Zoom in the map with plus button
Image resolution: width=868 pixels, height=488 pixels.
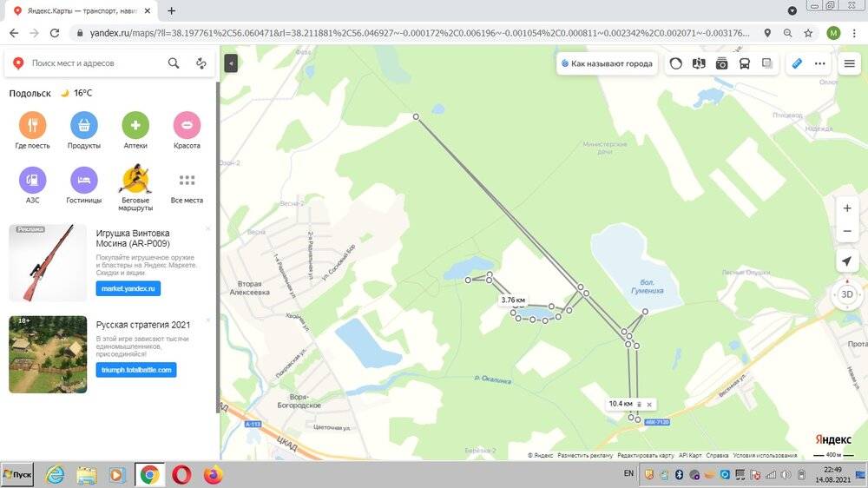[847, 208]
